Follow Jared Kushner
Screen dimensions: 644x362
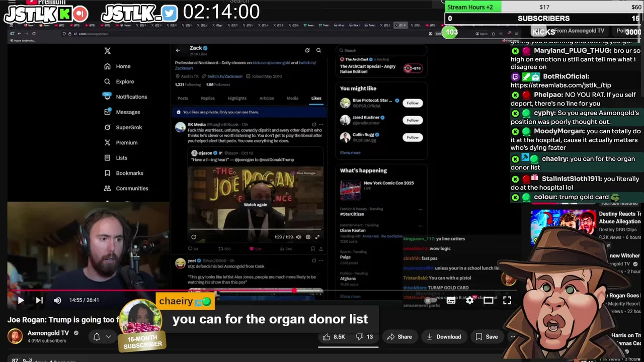coord(413,120)
